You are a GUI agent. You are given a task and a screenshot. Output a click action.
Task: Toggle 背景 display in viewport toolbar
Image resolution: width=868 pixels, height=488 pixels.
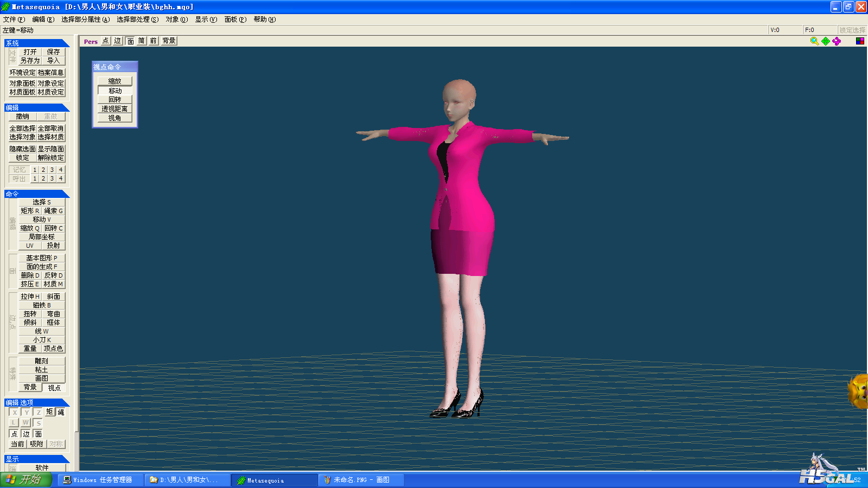tap(169, 41)
